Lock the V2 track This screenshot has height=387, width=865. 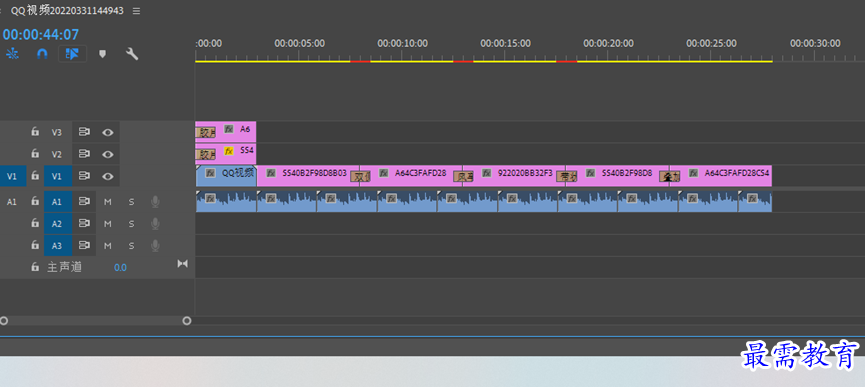point(35,154)
